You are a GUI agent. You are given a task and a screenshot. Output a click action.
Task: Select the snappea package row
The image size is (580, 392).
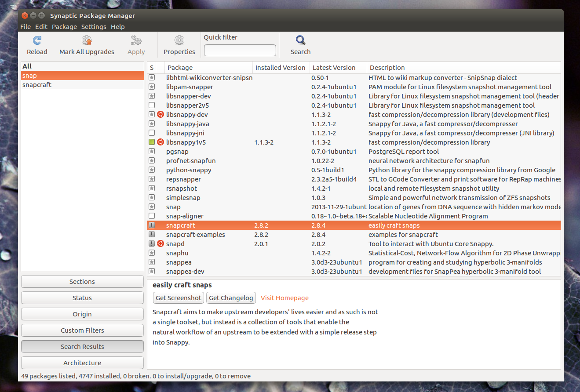click(x=354, y=262)
